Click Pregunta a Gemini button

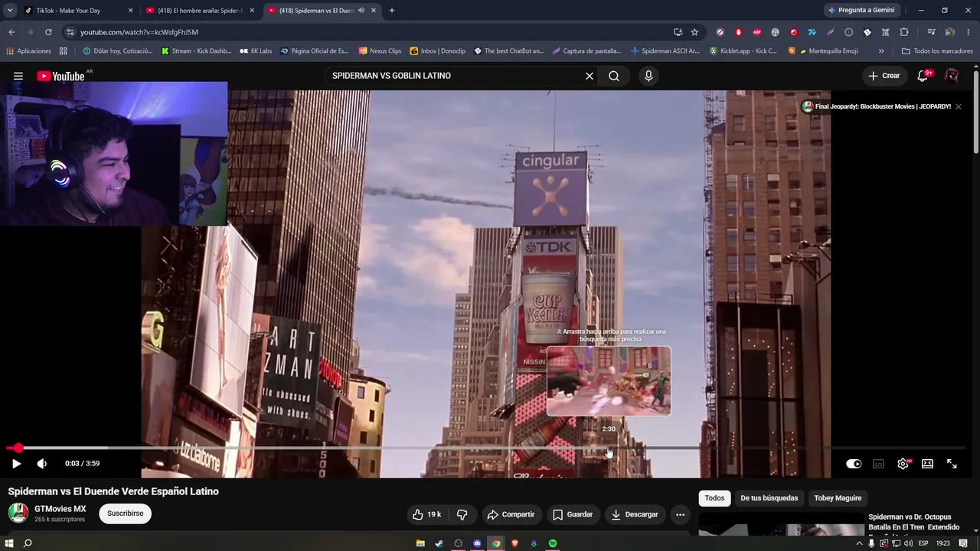861,11
